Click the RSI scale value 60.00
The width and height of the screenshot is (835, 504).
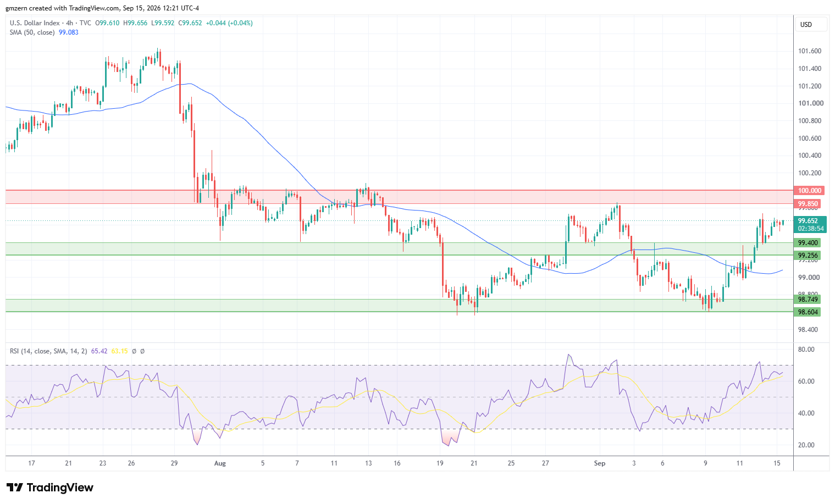[806, 381]
